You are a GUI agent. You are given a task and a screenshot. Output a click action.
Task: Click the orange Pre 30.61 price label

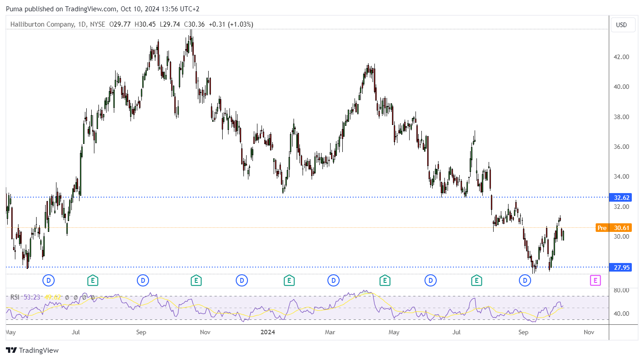click(614, 228)
